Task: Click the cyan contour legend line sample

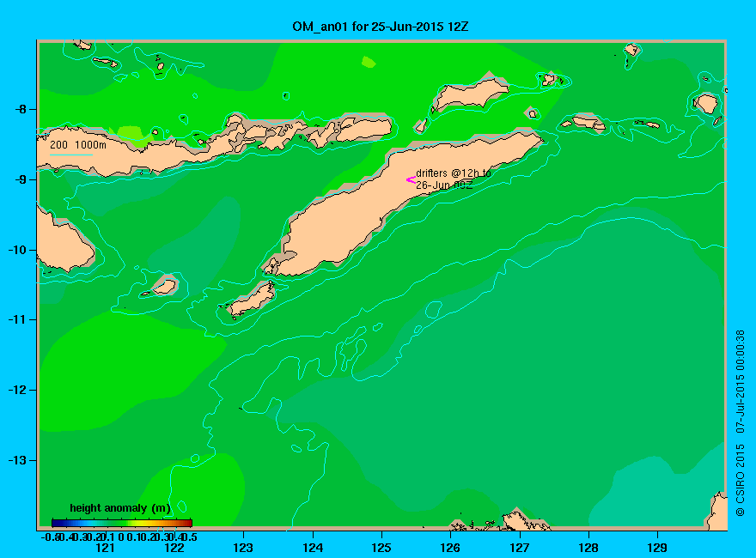Action: tap(70, 155)
